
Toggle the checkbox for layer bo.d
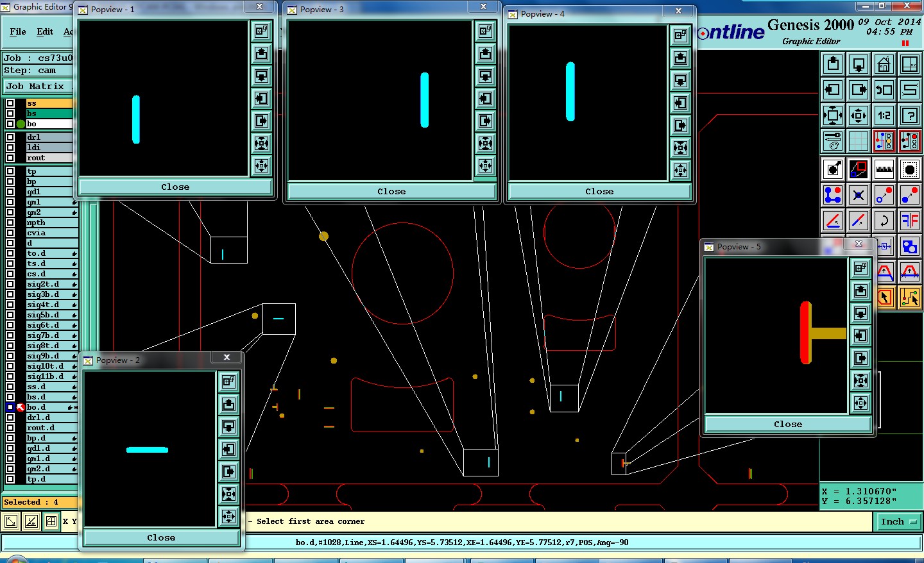pos(10,407)
